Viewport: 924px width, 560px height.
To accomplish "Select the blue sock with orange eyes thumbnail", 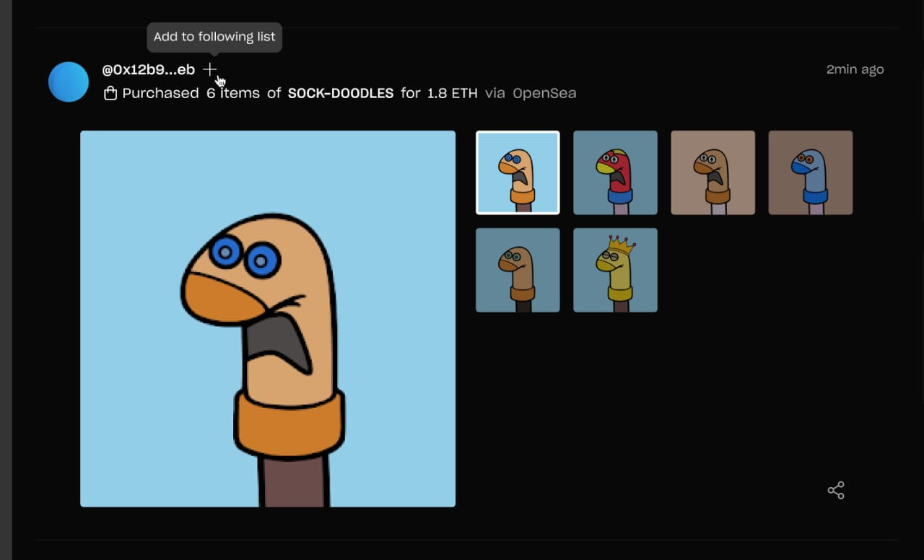I will pyautogui.click(x=810, y=172).
